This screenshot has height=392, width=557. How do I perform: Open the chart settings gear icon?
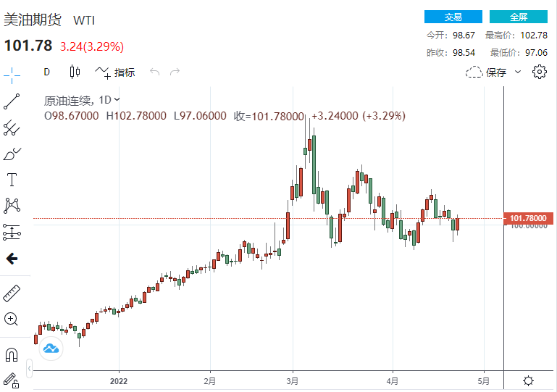click(539, 72)
